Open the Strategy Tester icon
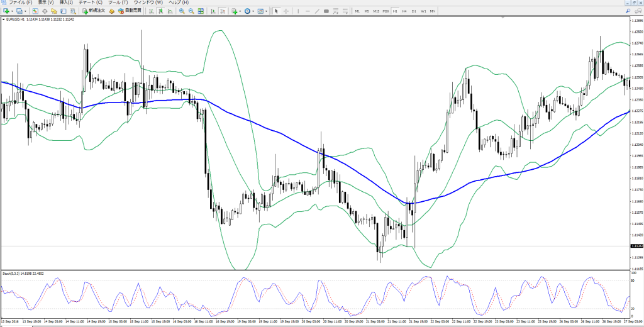Viewport: 644px width, 327px height. [73, 11]
